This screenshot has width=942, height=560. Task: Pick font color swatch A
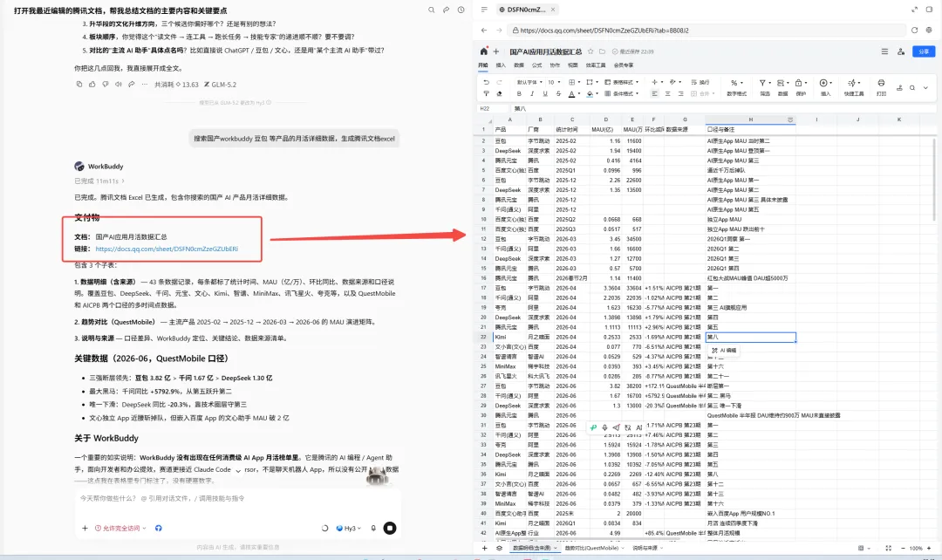[x=571, y=93]
